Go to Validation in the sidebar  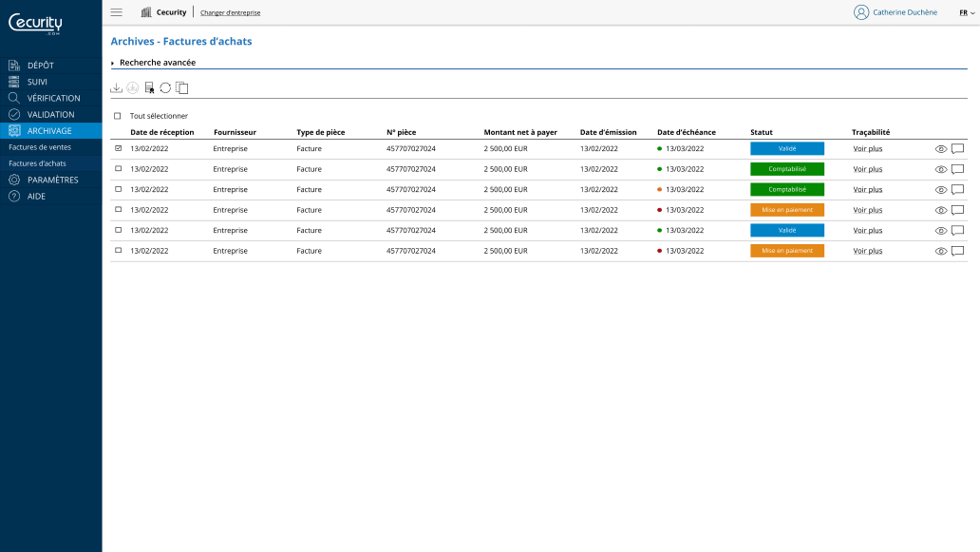click(x=50, y=114)
